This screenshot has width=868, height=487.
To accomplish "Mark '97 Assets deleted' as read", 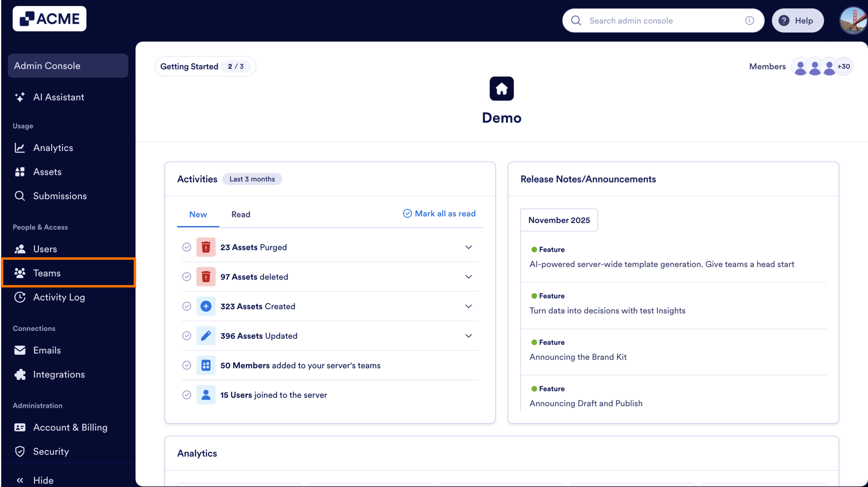I will [187, 277].
